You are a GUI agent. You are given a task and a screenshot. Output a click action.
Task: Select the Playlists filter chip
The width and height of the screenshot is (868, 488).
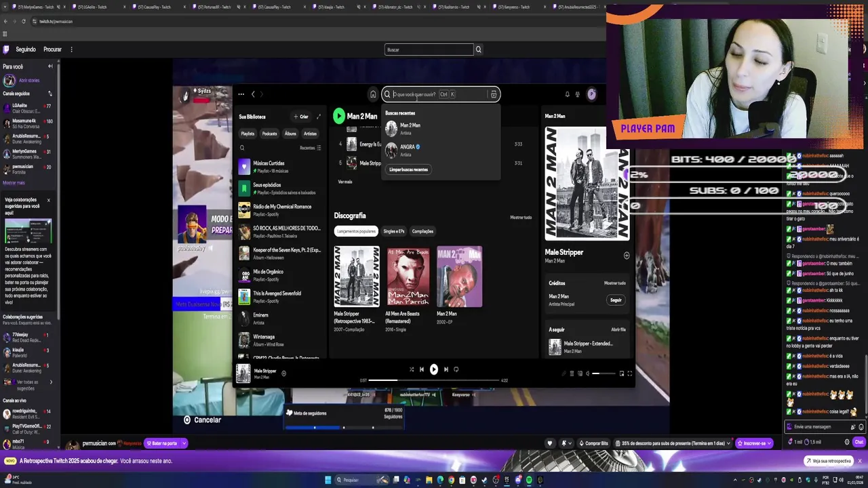[x=248, y=134]
